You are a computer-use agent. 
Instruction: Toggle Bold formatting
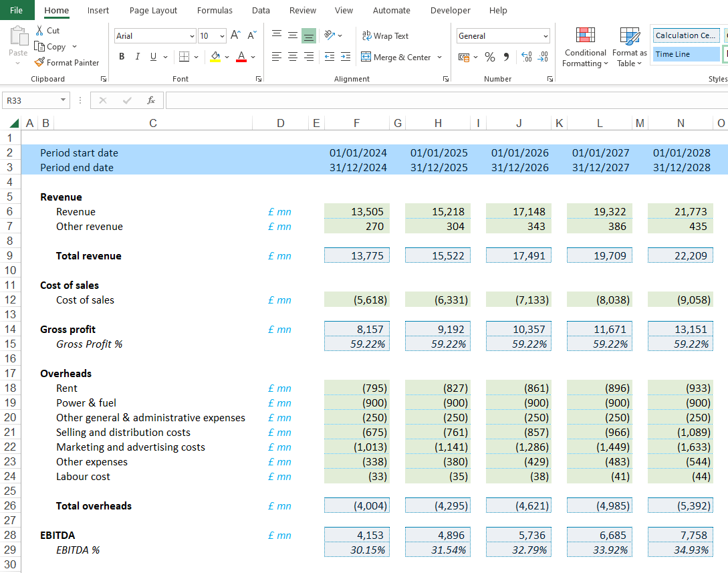coord(122,57)
